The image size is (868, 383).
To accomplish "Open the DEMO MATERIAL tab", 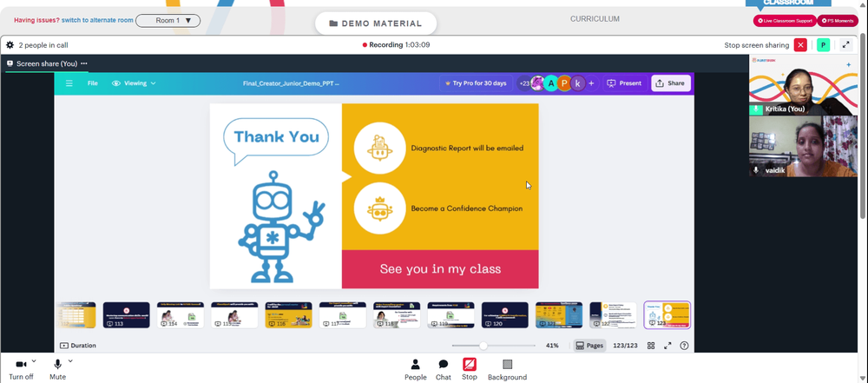I will pyautogui.click(x=376, y=23).
